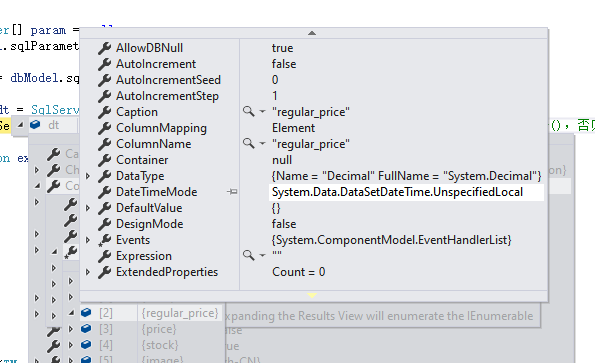The image size is (595, 363).
Task: Click the wrench icon beside Caption
Action: pyautogui.click(x=104, y=112)
